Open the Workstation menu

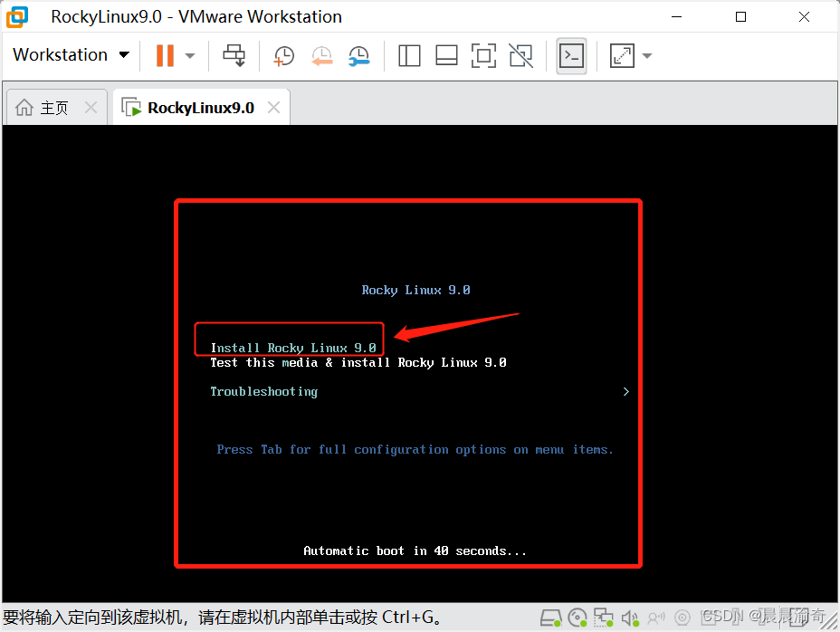click(71, 54)
